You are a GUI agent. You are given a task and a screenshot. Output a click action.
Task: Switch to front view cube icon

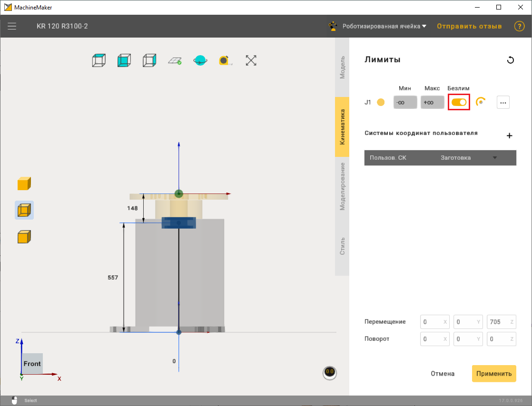coord(124,60)
